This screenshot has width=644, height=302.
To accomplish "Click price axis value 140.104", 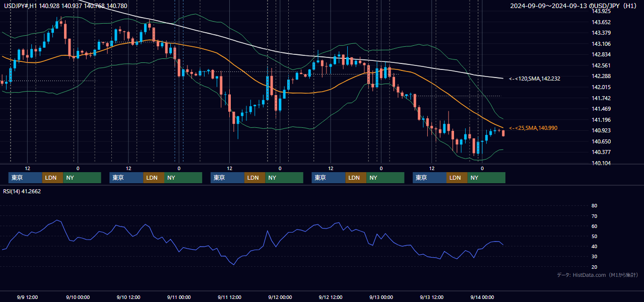I will coord(602,163).
